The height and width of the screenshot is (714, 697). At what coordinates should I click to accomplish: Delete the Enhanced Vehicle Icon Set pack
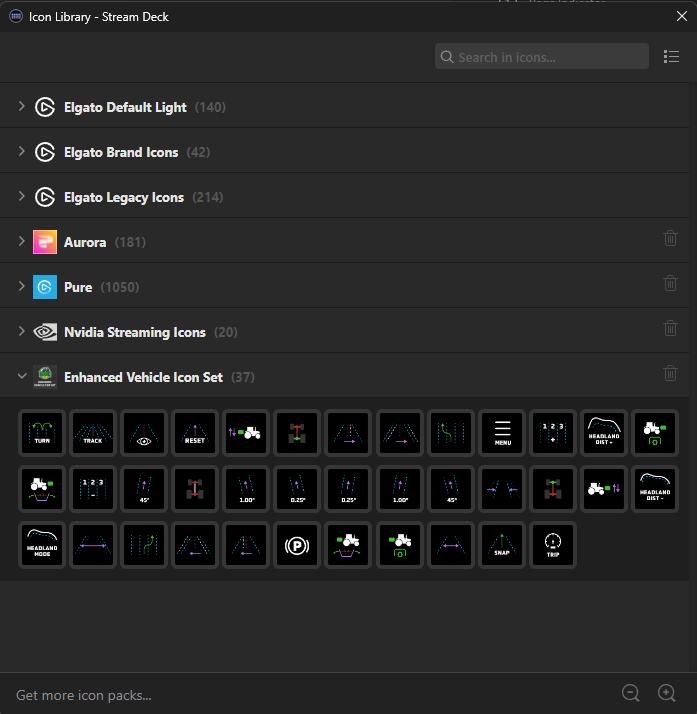(670, 373)
